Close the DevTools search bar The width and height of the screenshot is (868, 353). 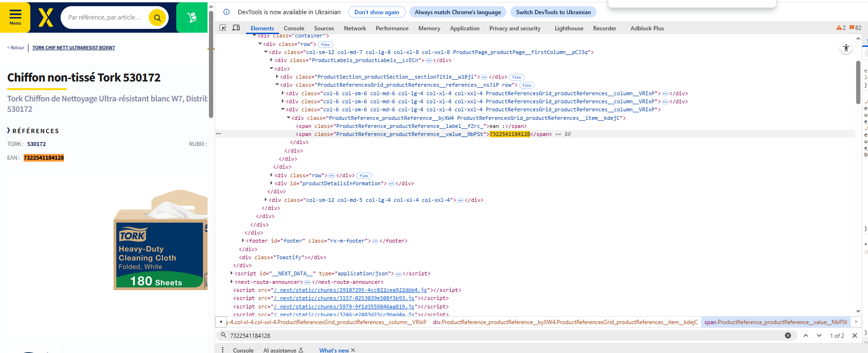pyautogui.click(x=855, y=335)
